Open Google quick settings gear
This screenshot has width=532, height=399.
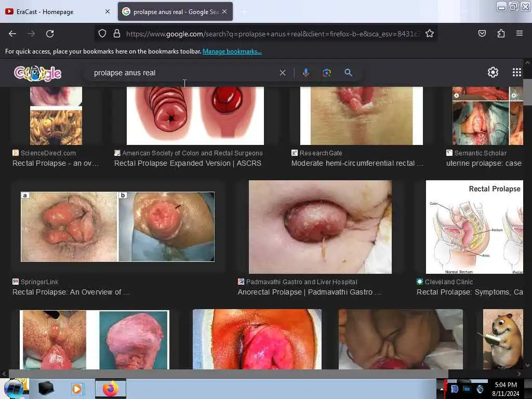point(493,72)
